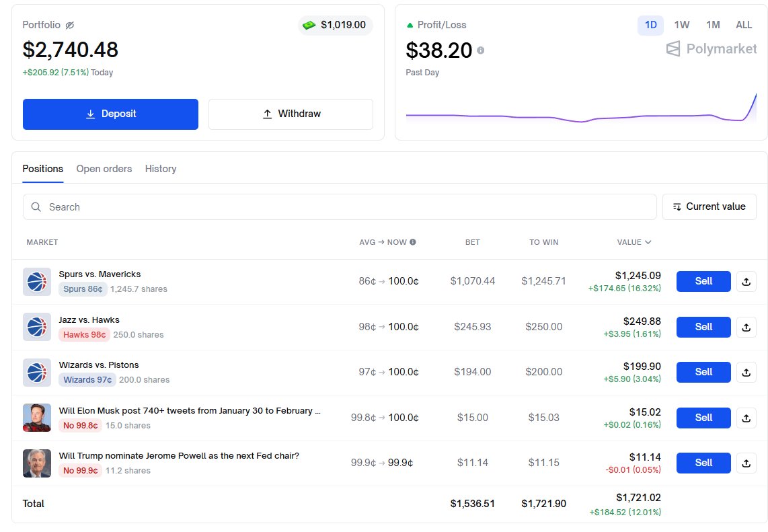Click the No 99.9¢ outcome badge
This screenshot has height=532, width=768.
click(x=80, y=470)
